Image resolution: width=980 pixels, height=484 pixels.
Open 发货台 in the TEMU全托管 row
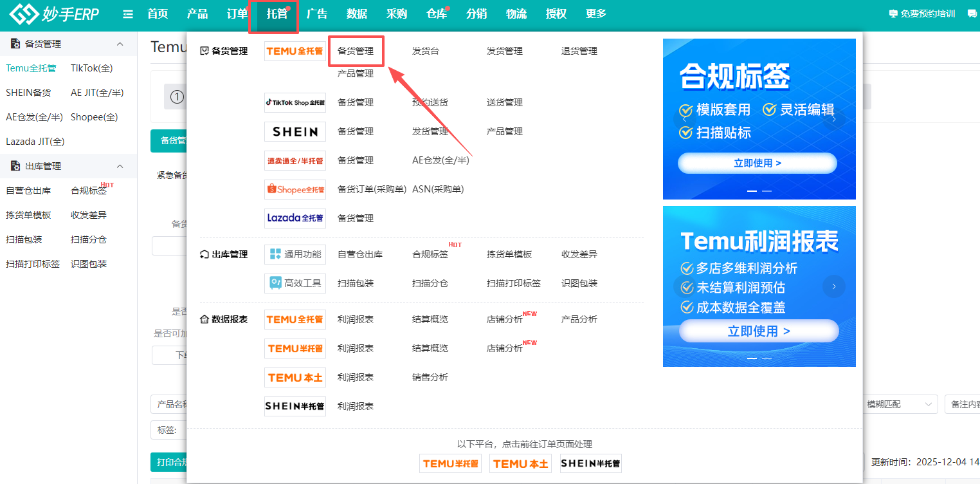[426, 51]
